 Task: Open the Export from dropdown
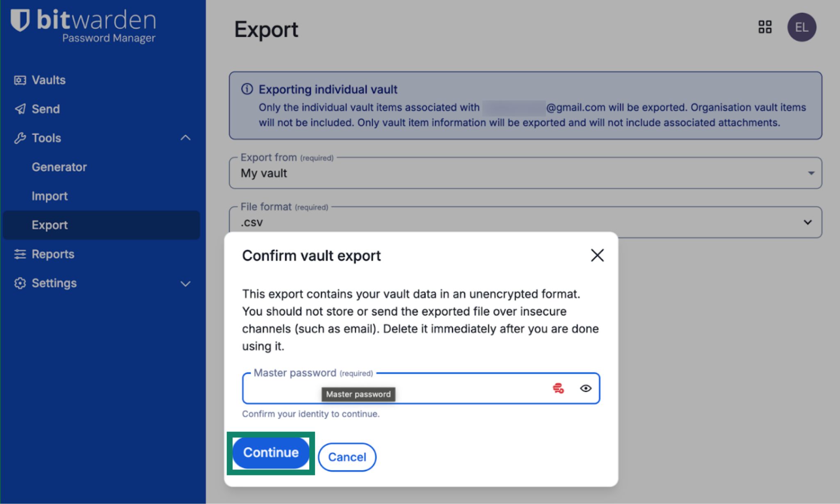(525, 173)
